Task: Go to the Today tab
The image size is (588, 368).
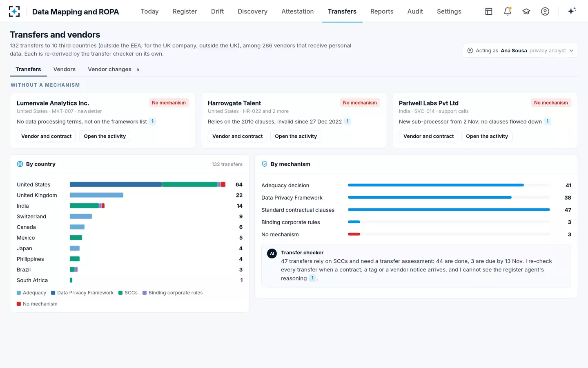Action: [149, 11]
